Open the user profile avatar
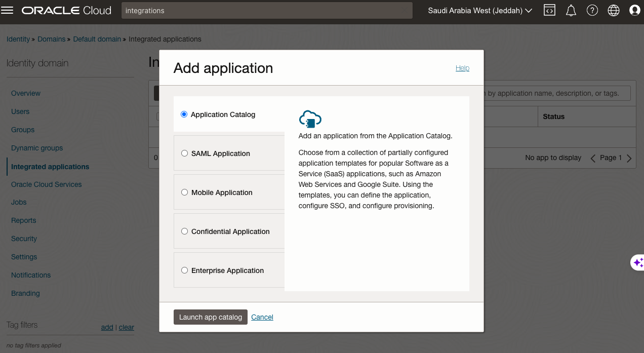Screen dimensions: 644x353 click(x=635, y=10)
